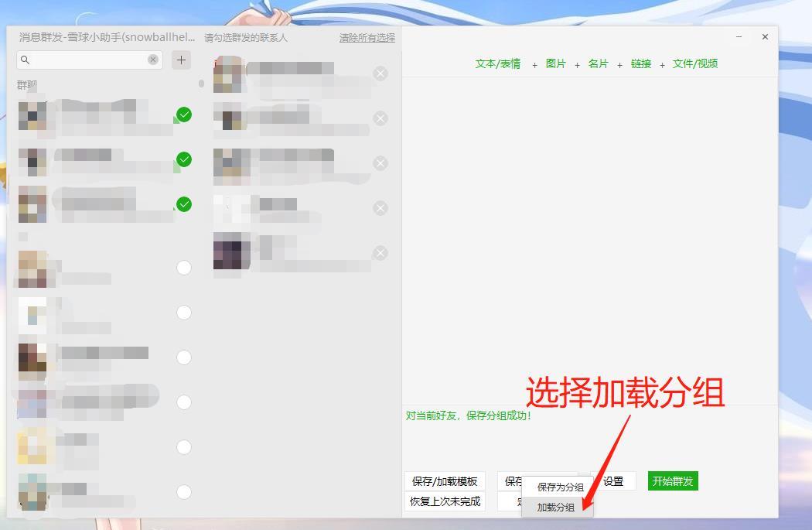Choose 加载分组 from the popup menu
812x530 pixels.
(556, 508)
